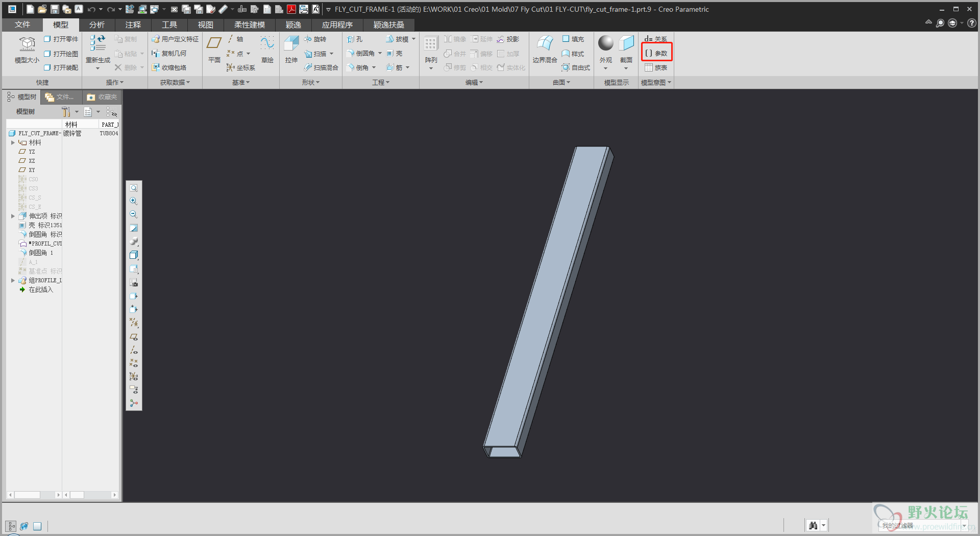The image size is (980, 536).
Task: Start a 草绘 sketch
Action: pyautogui.click(x=267, y=50)
